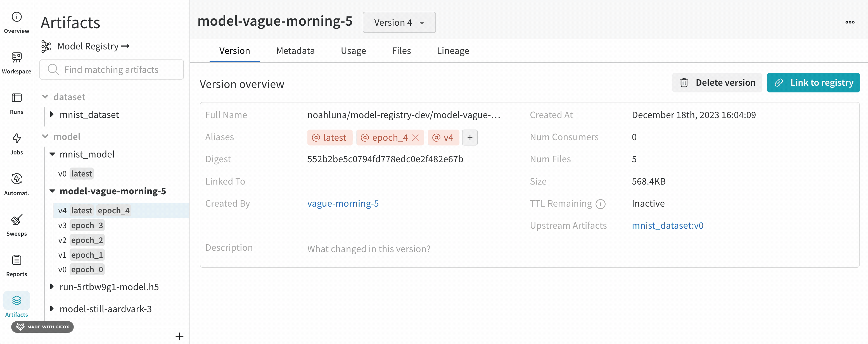Open the Version 4 dropdown
The image size is (868, 344).
399,23
